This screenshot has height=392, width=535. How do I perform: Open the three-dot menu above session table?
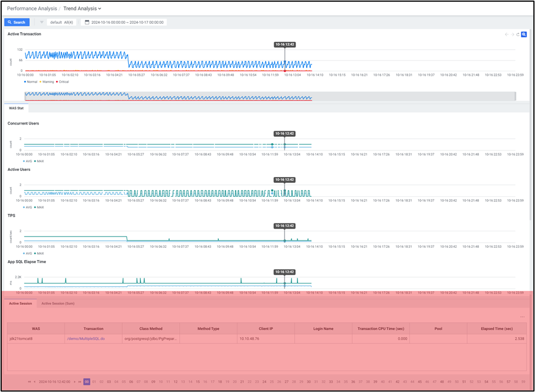pos(523,317)
